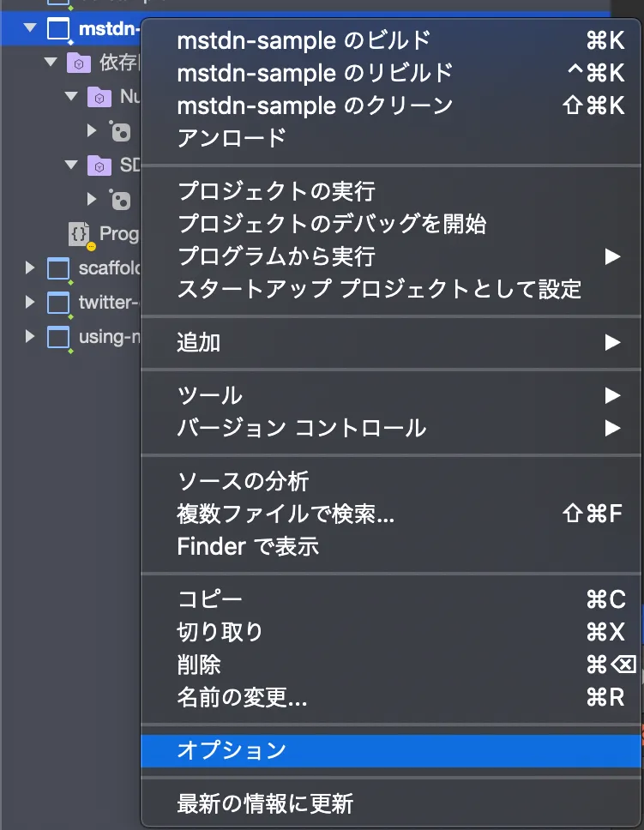The height and width of the screenshot is (830, 644).
Task: Click the SDK folder icon
Action: pos(99,165)
